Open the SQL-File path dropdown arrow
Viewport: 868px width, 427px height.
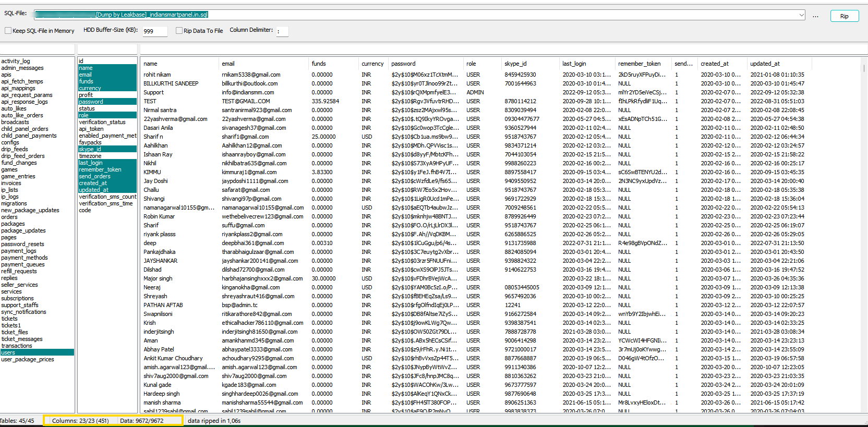(x=801, y=15)
